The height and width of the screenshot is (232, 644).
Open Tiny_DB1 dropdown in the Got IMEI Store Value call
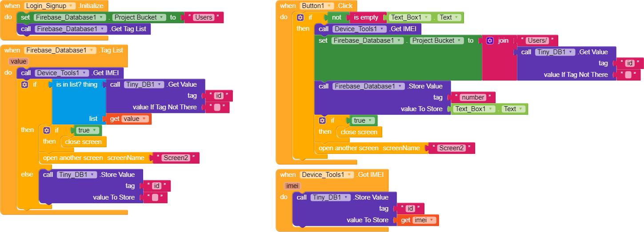tap(331, 197)
